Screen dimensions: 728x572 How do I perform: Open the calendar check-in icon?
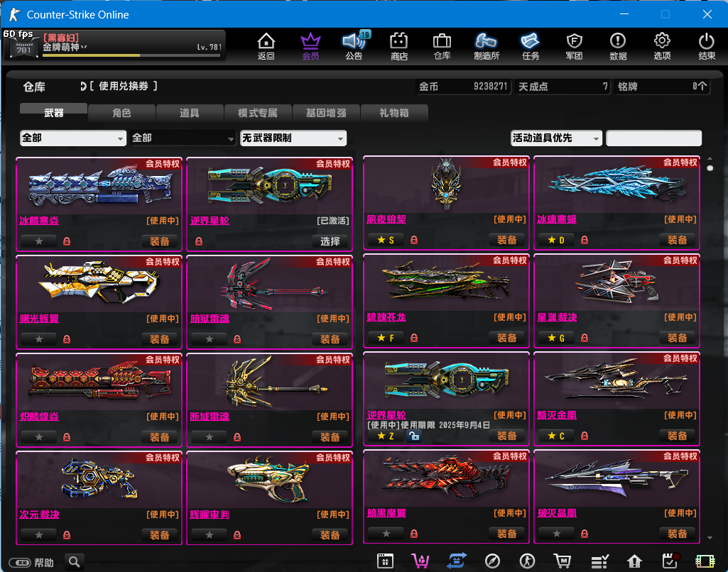click(670, 561)
